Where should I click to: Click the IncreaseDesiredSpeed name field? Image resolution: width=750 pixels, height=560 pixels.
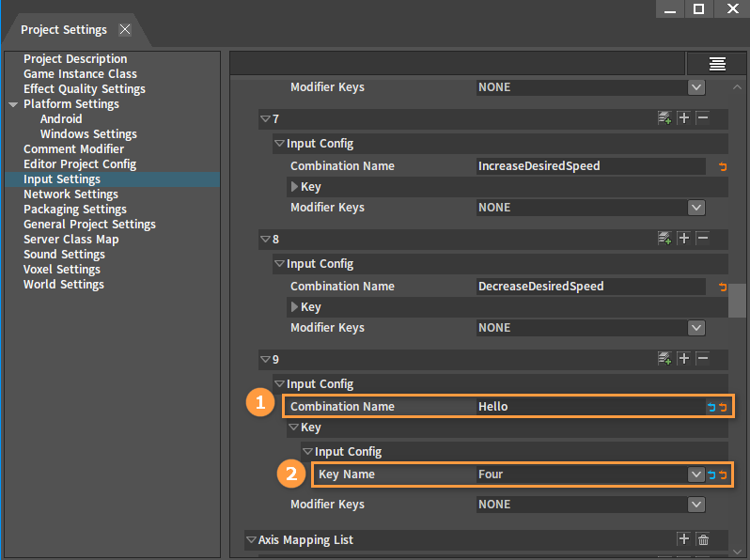[x=591, y=166]
